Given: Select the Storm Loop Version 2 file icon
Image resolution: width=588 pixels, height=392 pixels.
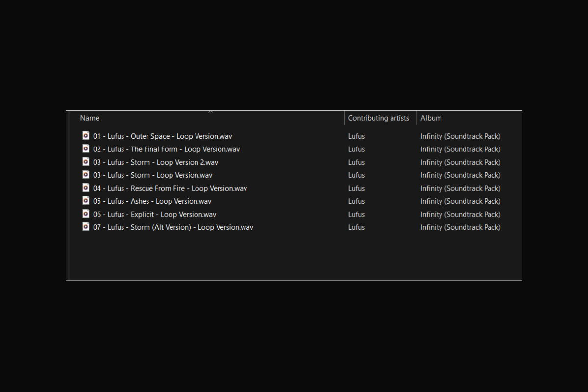Looking at the screenshot, I should coord(86,162).
